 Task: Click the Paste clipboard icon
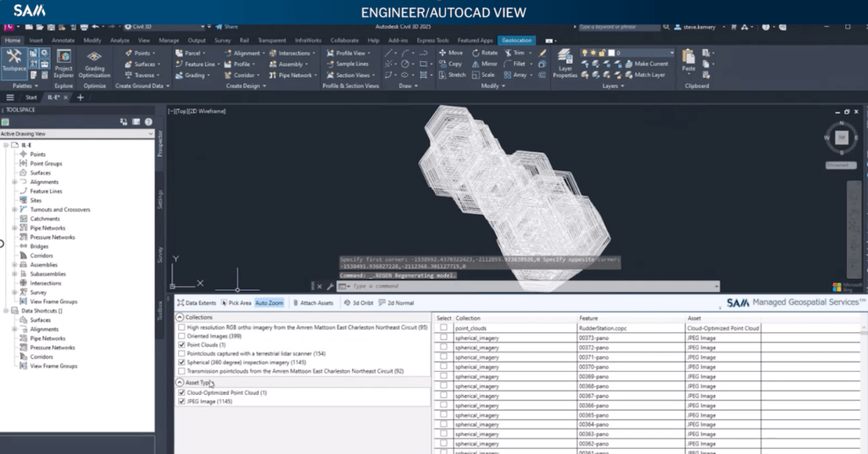point(688,60)
